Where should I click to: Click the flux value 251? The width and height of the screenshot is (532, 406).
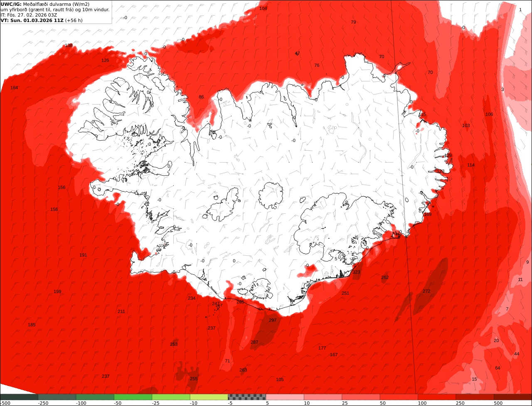[345, 293]
